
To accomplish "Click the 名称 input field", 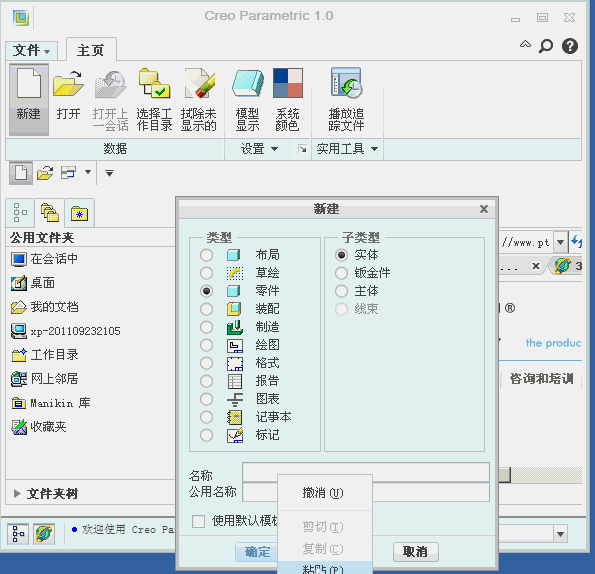I will tap(366, 472).
